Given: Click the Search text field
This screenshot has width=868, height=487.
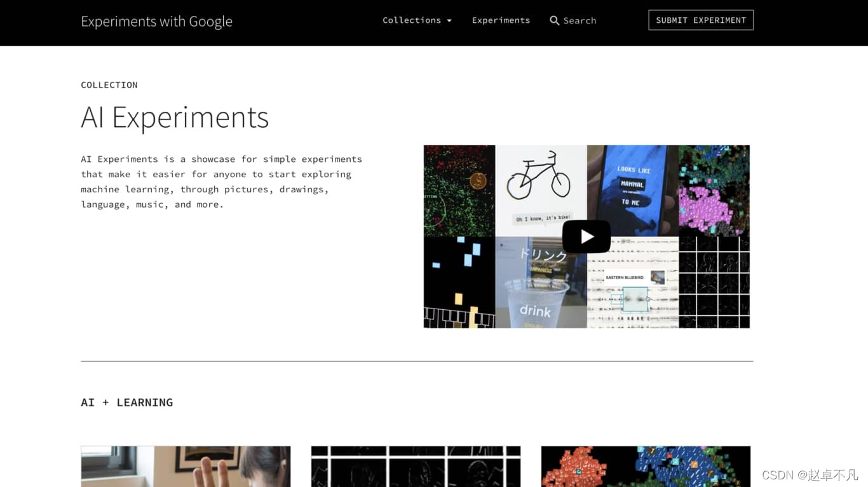Looking at the screenshot, I should (580, 21).
